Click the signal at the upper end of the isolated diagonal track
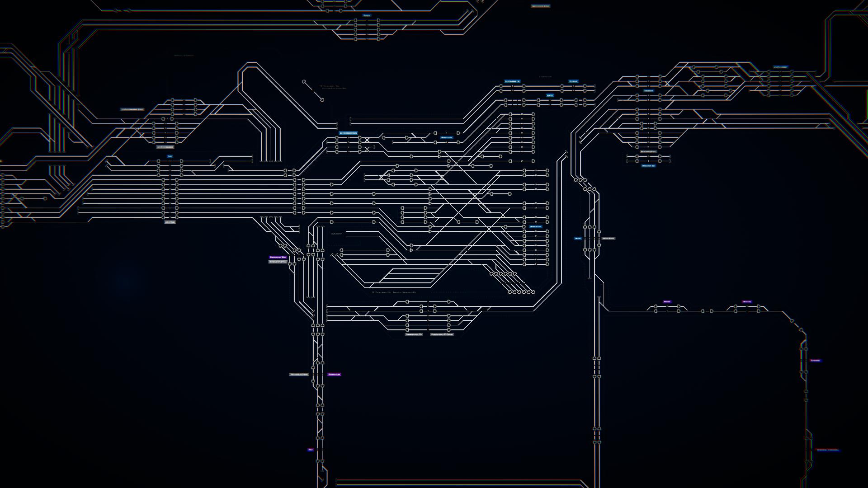The height and width of the screenshot is (488, 868). click(x=304, y=82)
